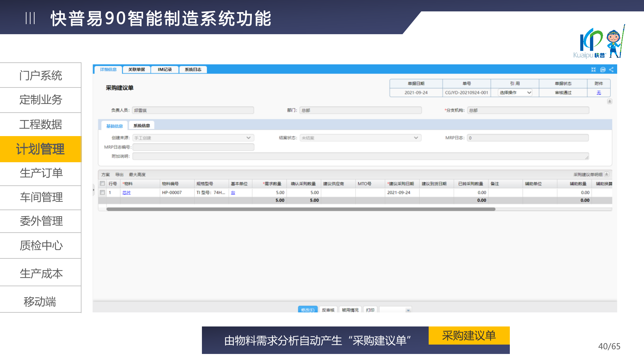Open the 芯片 material link
644x362 pixels.
point(126,192)
